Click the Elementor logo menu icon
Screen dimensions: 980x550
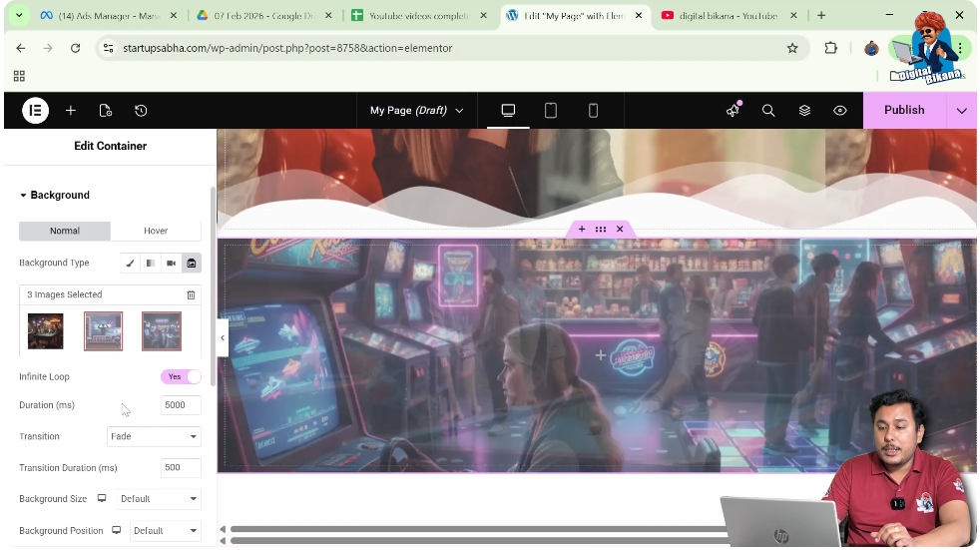tap(35, 111)
